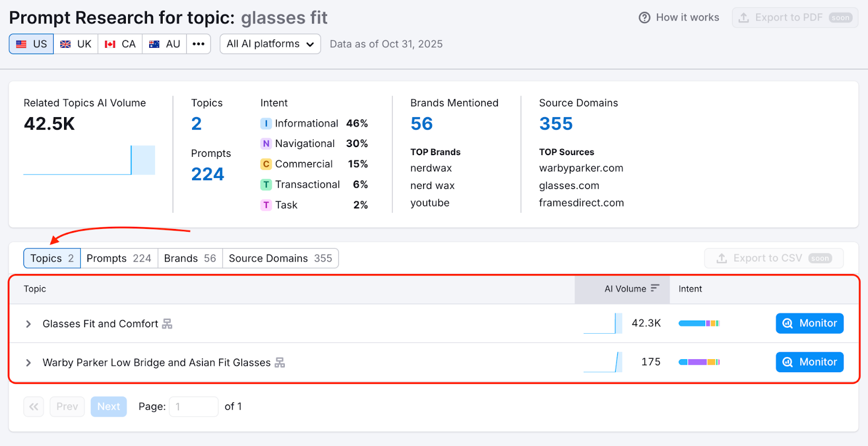This screenshot has width=868, height=446.
Task: Switch country to UK
Action: 76,44
